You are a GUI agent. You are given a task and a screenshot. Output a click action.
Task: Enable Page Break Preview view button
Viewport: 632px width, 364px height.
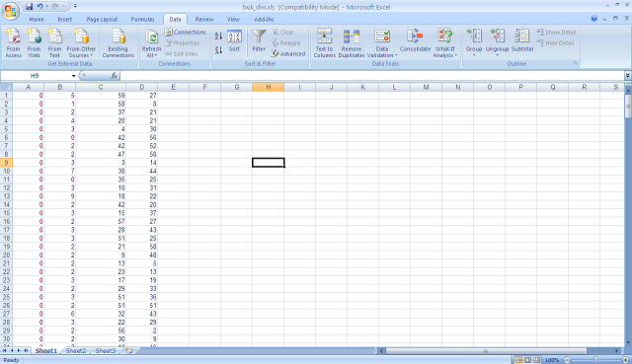point(536,360)
